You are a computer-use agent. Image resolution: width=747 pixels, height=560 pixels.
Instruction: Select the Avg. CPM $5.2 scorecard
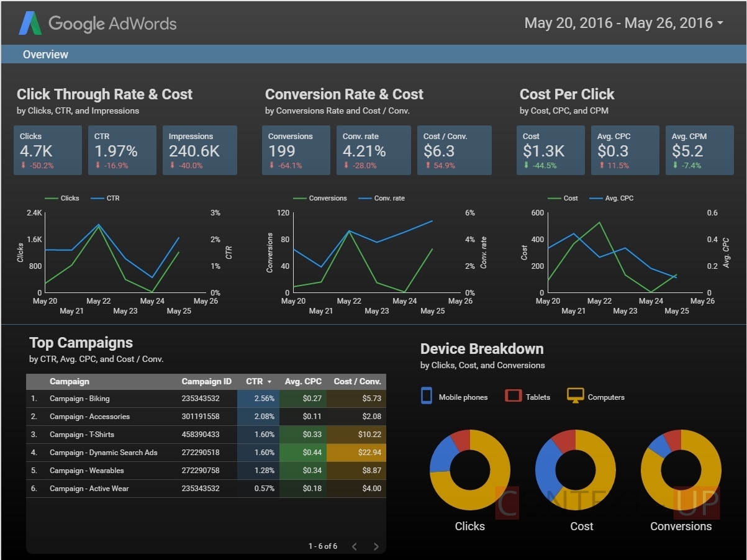[700, 150]
